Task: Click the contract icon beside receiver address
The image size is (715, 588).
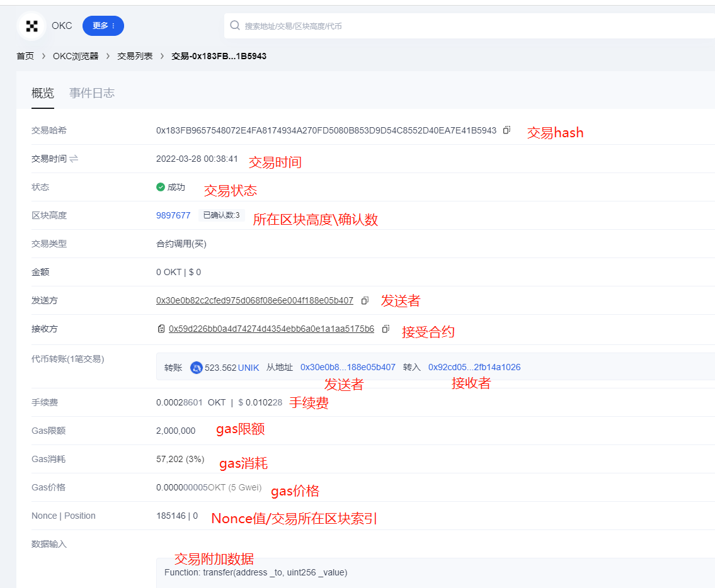Action: pyautogui.click(x=160, y=329)
